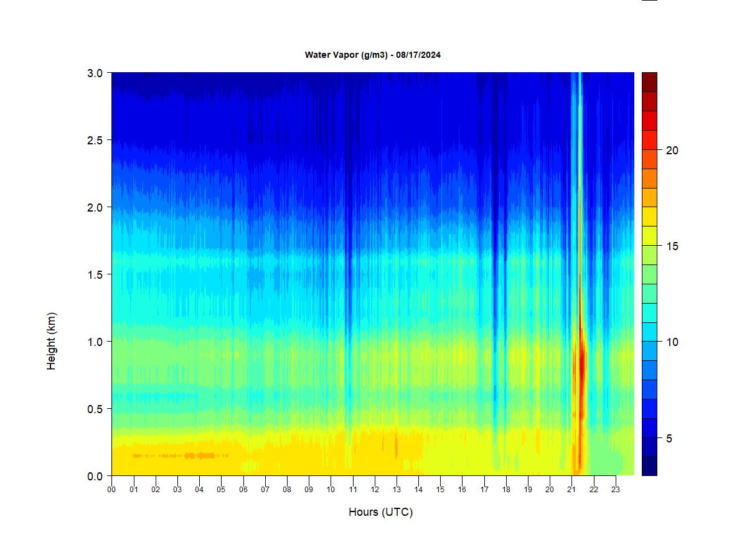
Task: Click hour 00 tick on time axis
Action: [x=111, y=490]
